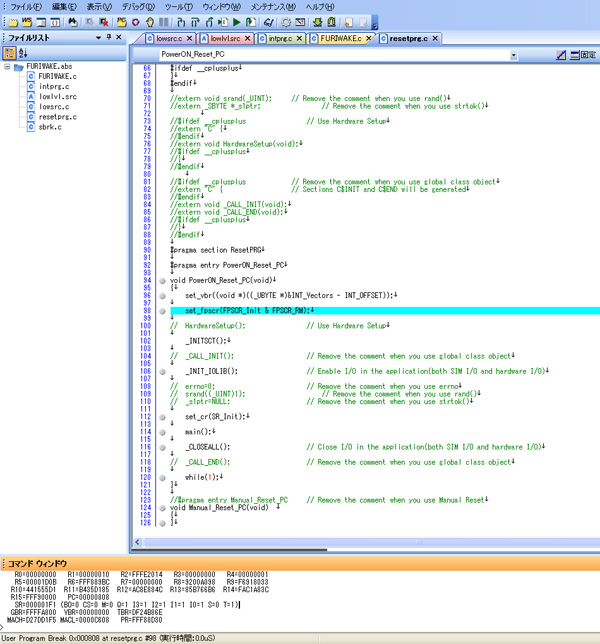Click the step in icon
This screenshot has width=600, height=644.
pos(181,22)
